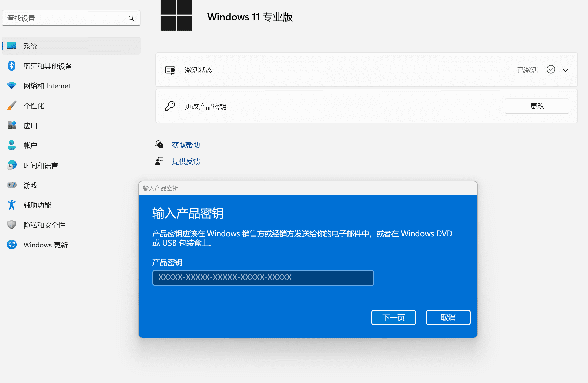
Task: Click the Accessibility figure icon
Action: pos(12,205)
